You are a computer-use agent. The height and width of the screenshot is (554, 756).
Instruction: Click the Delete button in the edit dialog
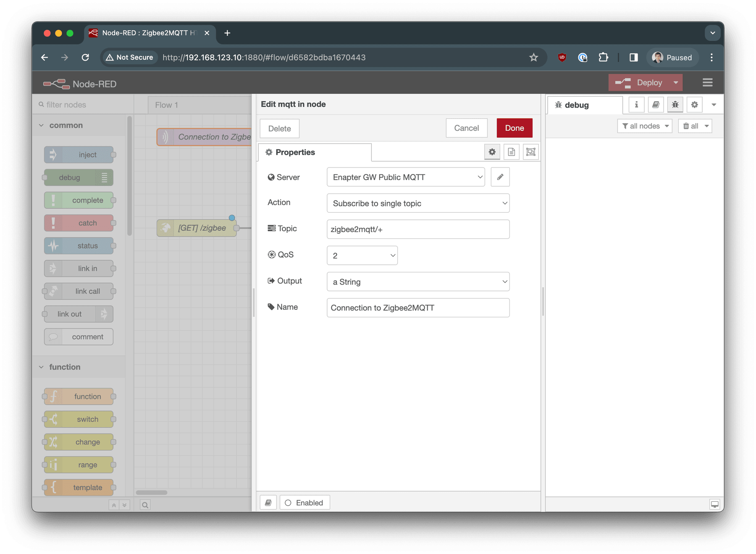click(279, 128)
